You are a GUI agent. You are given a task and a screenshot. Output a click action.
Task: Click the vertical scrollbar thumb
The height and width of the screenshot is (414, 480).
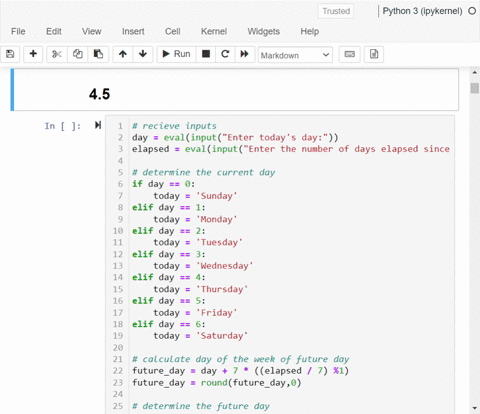tap(474, 88)
